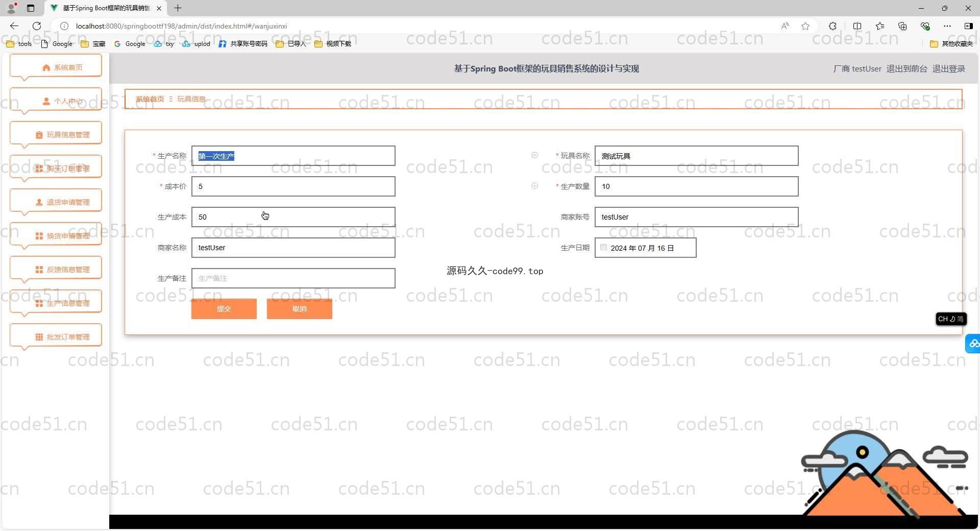This screenshot has width=980, height=531.
Task: Focus the 玩具名称 input field
Action: click(x=697, y=156)
